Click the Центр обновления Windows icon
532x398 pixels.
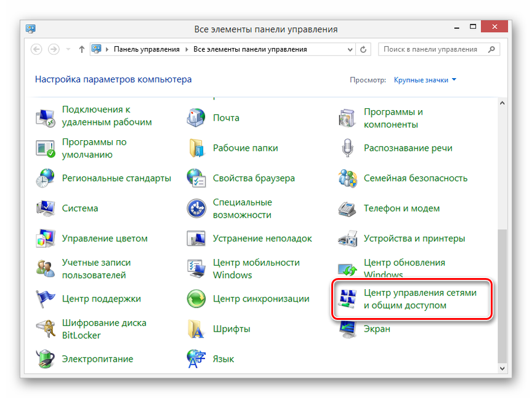[347, 269]
